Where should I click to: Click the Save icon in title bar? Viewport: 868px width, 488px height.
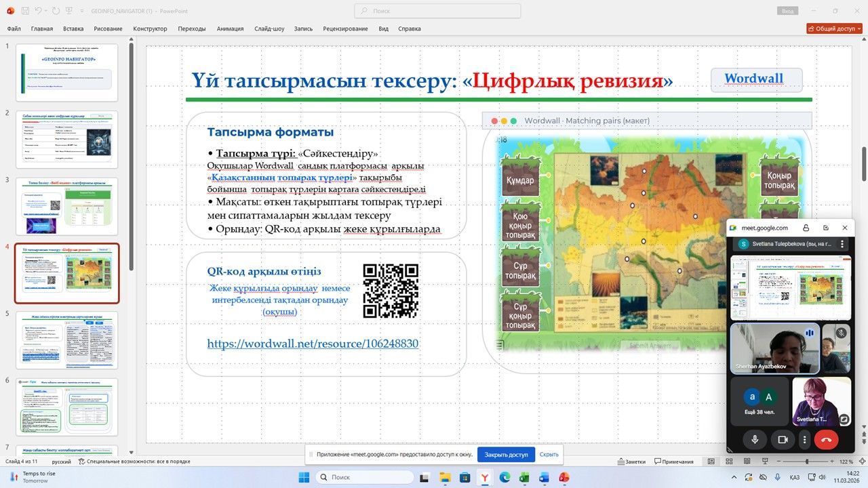click(25, 11)
